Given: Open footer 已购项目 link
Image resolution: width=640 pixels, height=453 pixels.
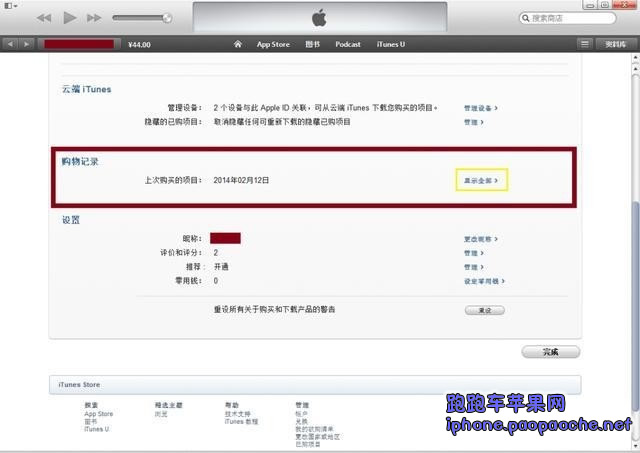Looking at the screenshot, I should 308,444.
